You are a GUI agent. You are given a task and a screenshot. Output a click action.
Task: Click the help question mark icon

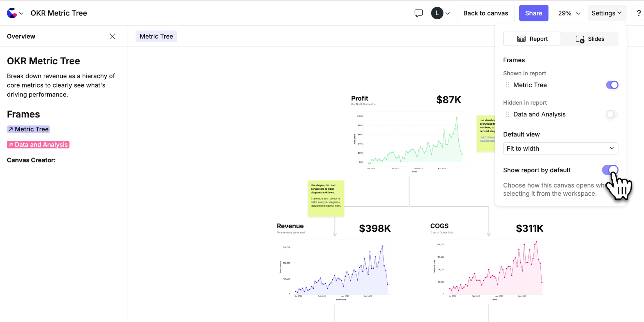[638, 13]
